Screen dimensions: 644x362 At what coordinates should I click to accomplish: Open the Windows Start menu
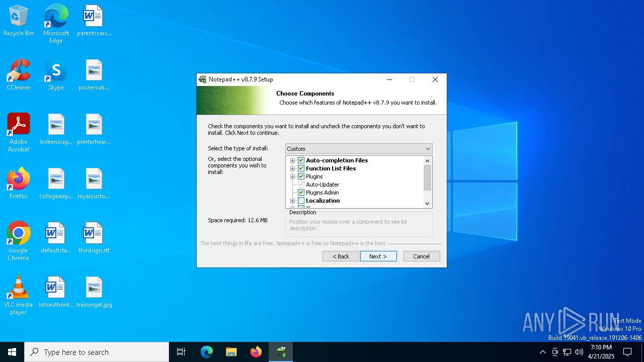pyautogui.click(x=12, y=352)
